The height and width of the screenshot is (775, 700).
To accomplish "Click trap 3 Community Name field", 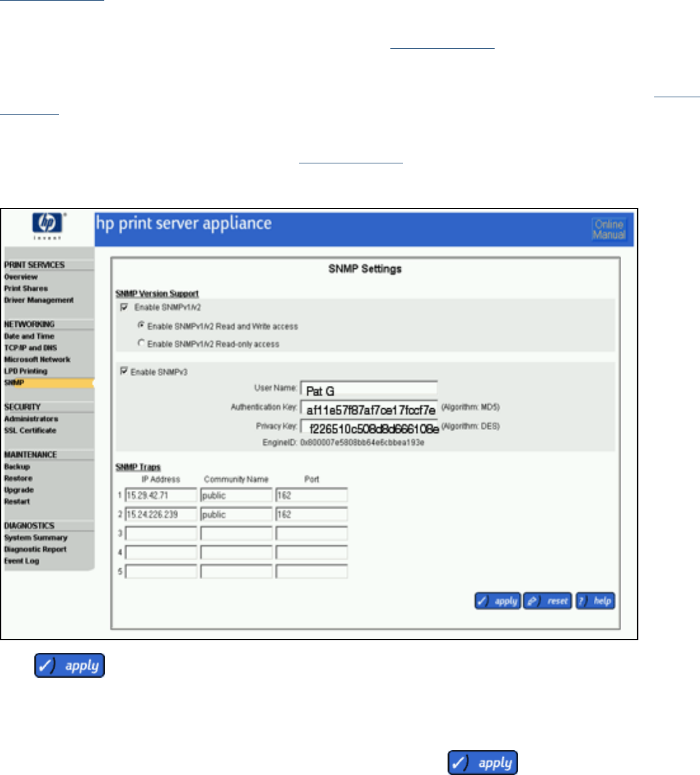I will [x=237, y=533].
